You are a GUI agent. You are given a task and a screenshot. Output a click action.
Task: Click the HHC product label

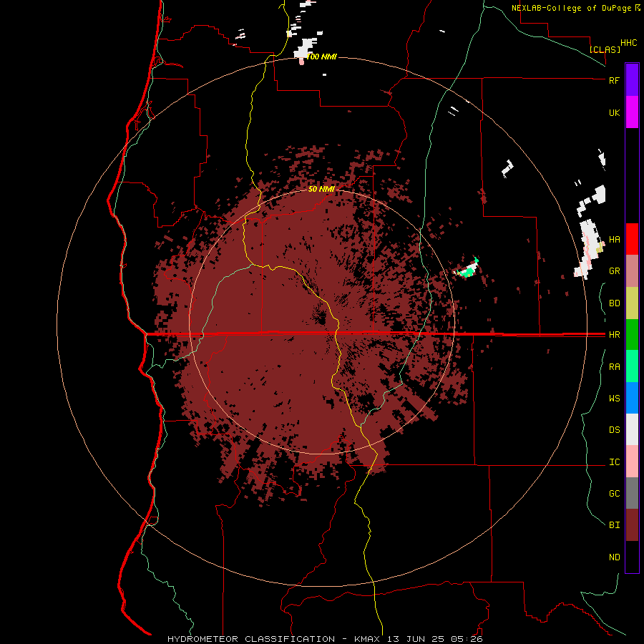pos(629,43)
